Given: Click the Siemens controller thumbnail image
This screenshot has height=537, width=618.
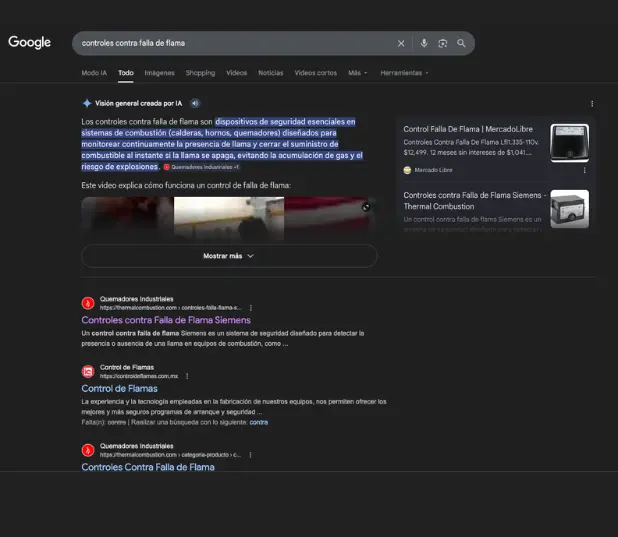Looking at the screenshot, I should point(570,209).
